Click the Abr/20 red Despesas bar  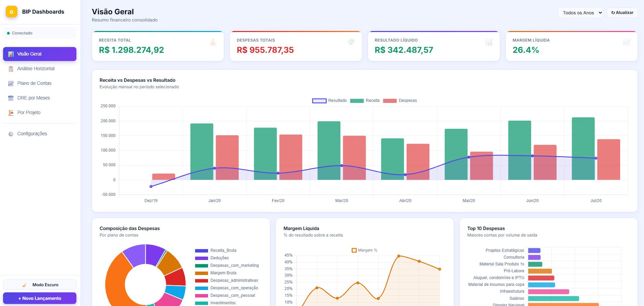pos(418,162)
